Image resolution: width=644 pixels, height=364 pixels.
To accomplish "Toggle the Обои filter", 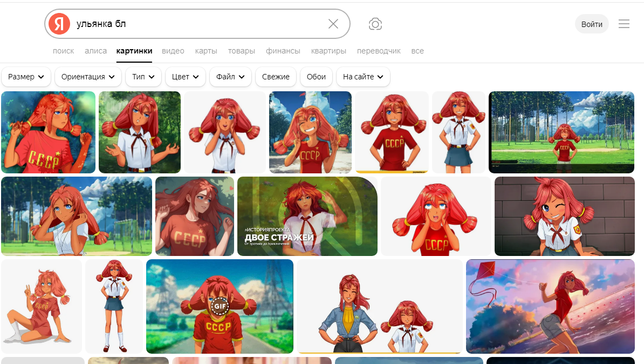I will (x=316, y=77).
